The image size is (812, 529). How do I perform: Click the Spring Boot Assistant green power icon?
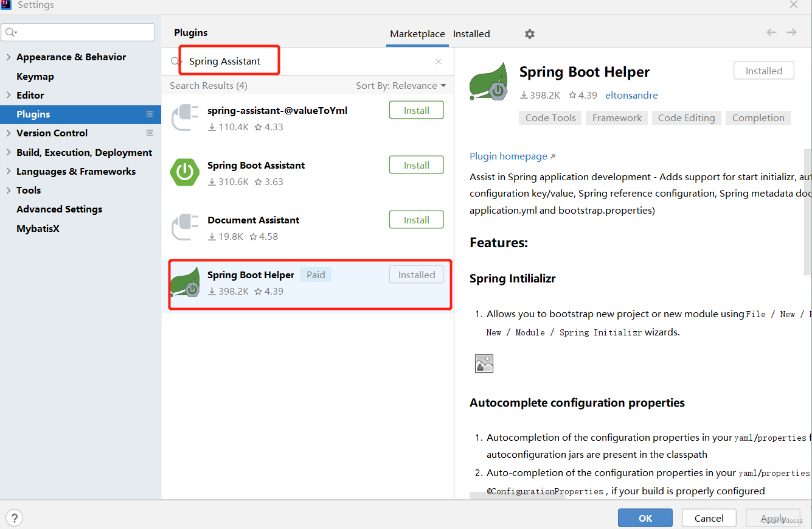[x=185, y=172]
